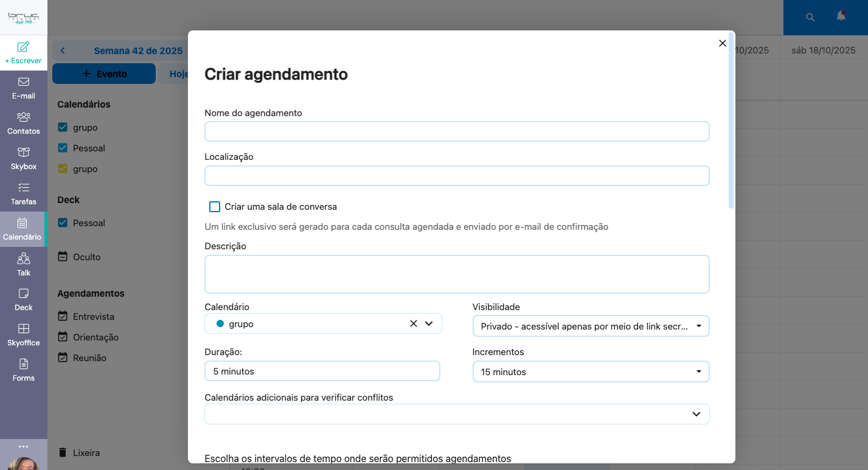Open Forms from the sidebar
This screenshot has height=470, width=868.
point(23,370)
